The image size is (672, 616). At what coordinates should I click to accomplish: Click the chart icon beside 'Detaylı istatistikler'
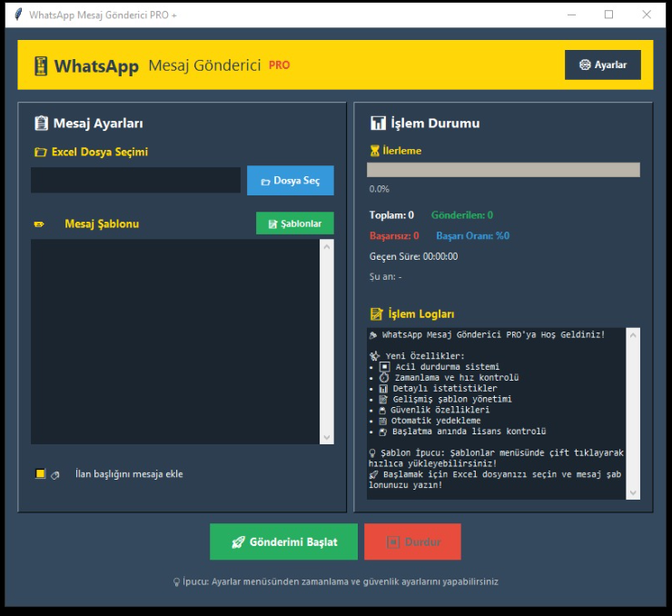383,389
